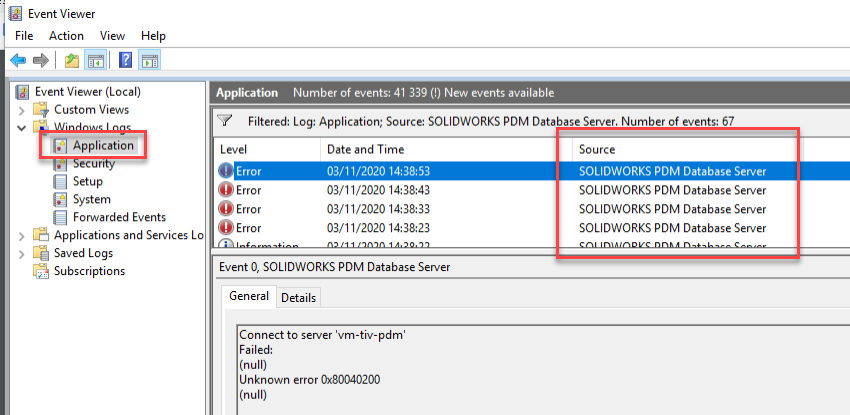Open the File menu
The width and height of the screenshot is (850, 415).
(x=24, y=36)
